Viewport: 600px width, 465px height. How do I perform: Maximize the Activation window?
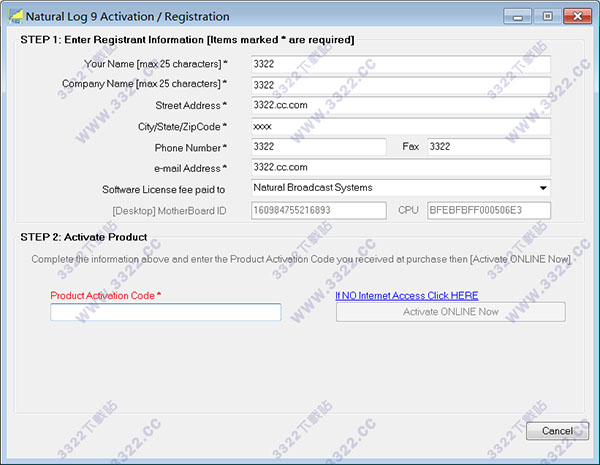tap(547, 16)
